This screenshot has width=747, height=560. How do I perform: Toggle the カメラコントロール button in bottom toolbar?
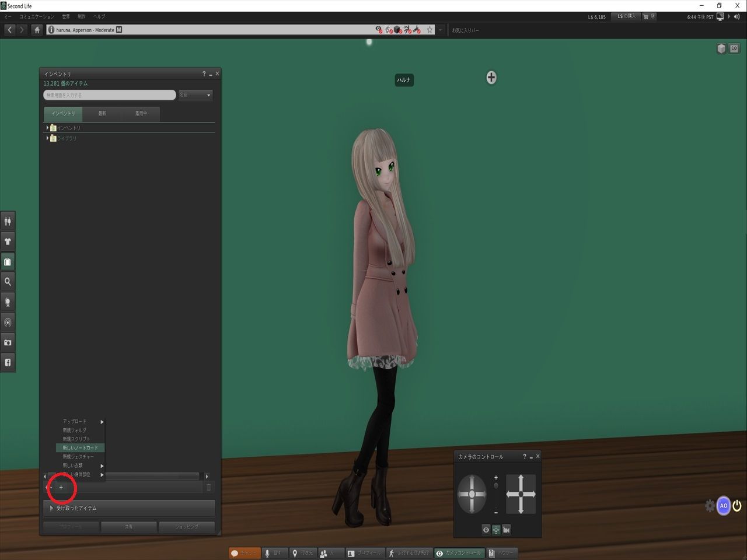click(460, 553)
